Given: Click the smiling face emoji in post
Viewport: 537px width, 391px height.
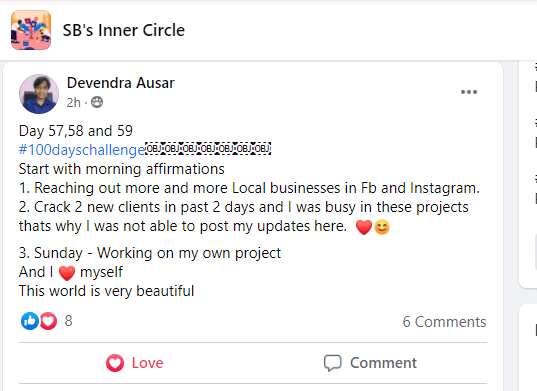Looking at the screenshot, I should click(382, 227).
